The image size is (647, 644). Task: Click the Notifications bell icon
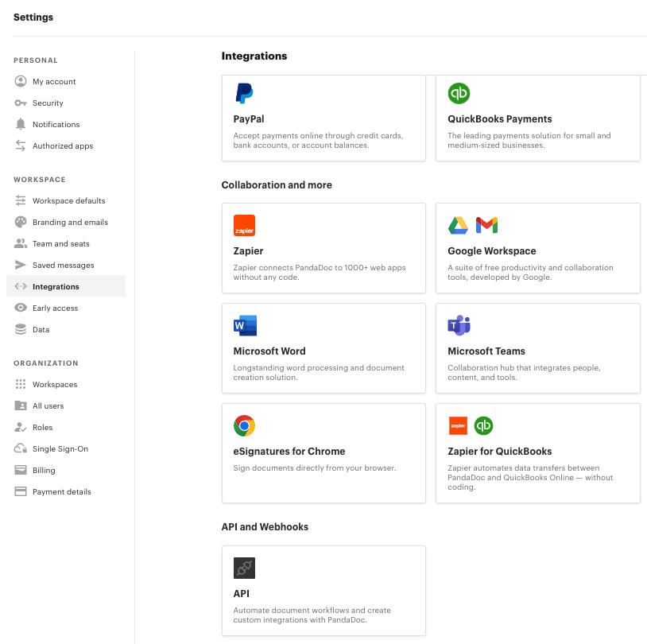pyautogui.click(x=21, y=124)
